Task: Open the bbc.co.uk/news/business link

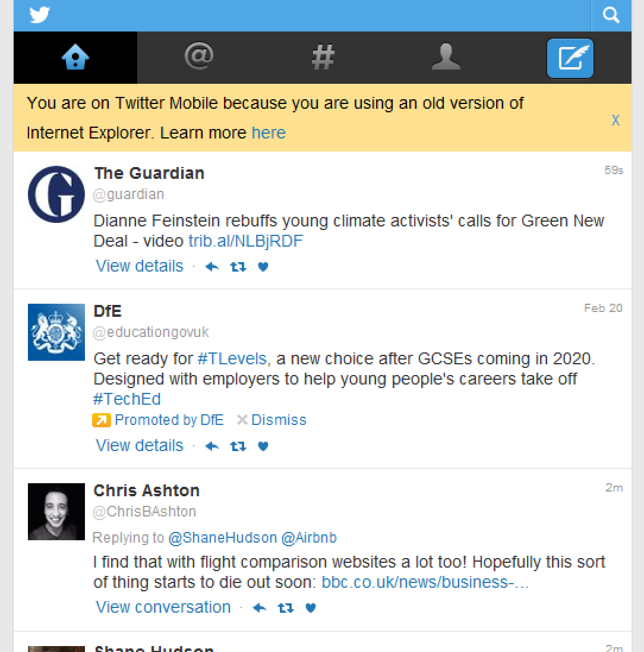Action: [425, 582]
